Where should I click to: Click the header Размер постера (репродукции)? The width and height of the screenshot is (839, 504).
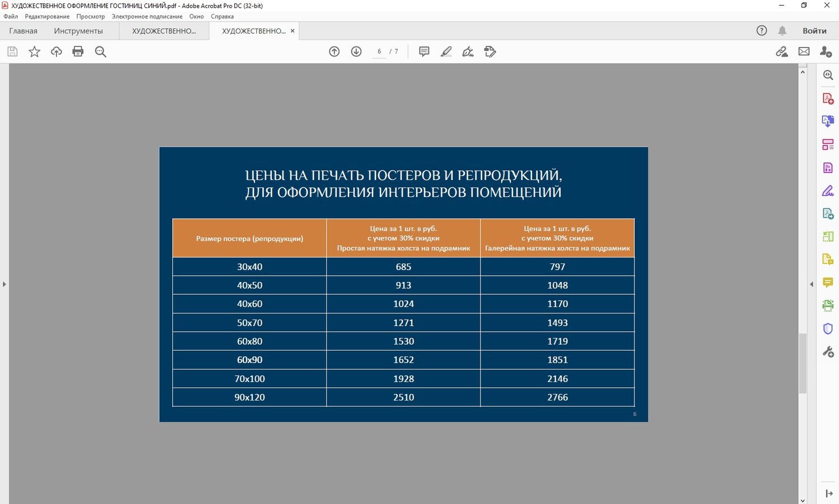coord(249,238)
